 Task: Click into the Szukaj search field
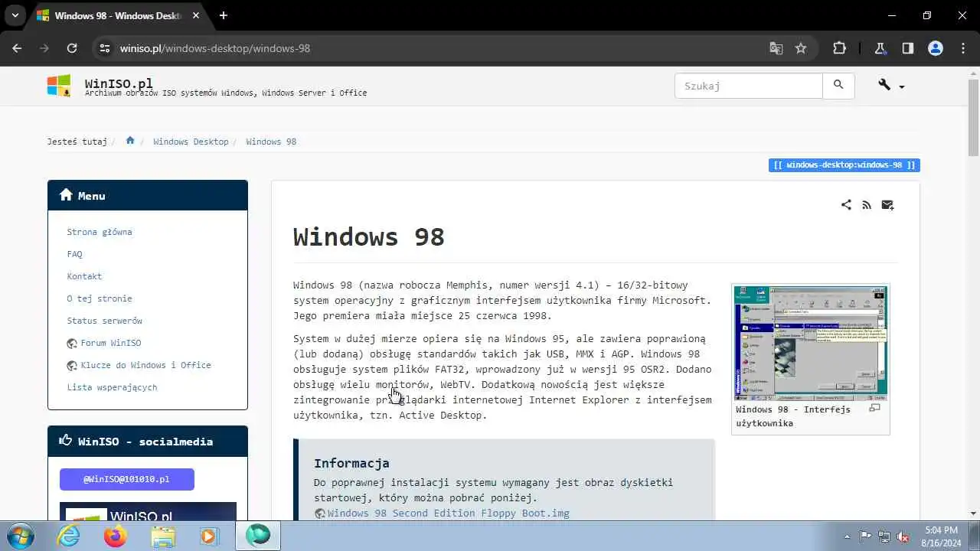pos(749,86)
